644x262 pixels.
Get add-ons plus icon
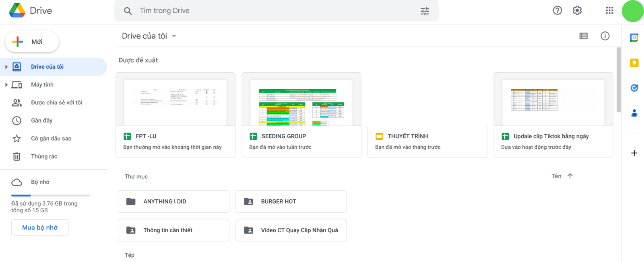(x=634, y=153)
